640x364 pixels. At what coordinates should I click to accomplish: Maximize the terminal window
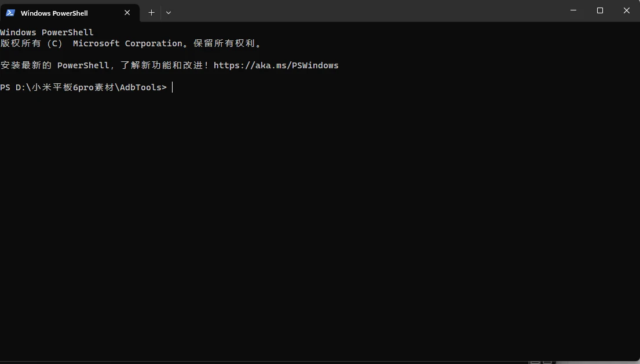click(600, 10)
